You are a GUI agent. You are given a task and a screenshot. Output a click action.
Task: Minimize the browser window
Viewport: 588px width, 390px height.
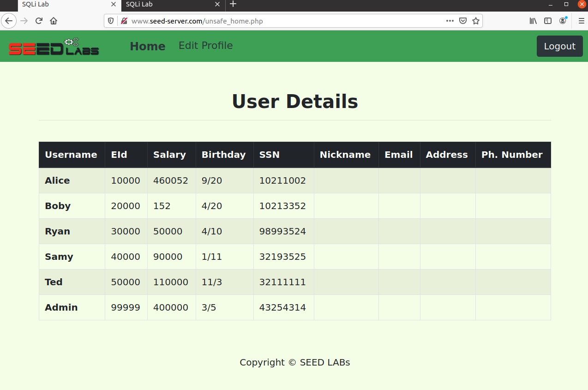(x=551, y=4)
